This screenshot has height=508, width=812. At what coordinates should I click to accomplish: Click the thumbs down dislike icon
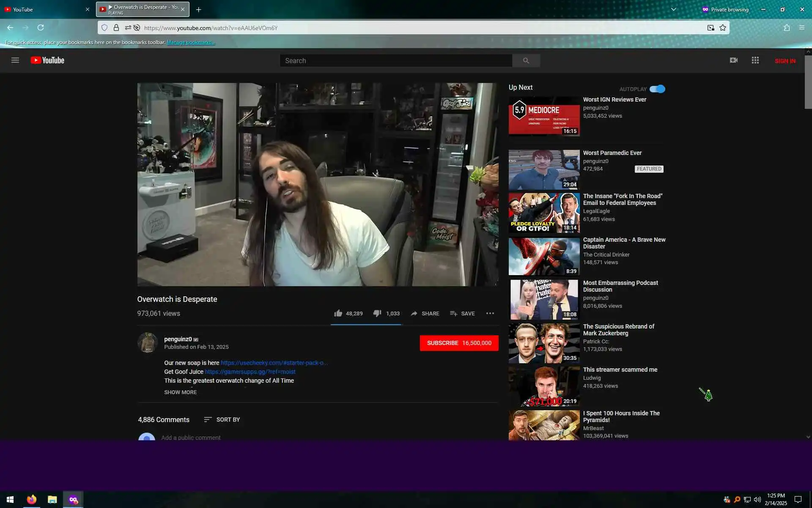[377, 313]
